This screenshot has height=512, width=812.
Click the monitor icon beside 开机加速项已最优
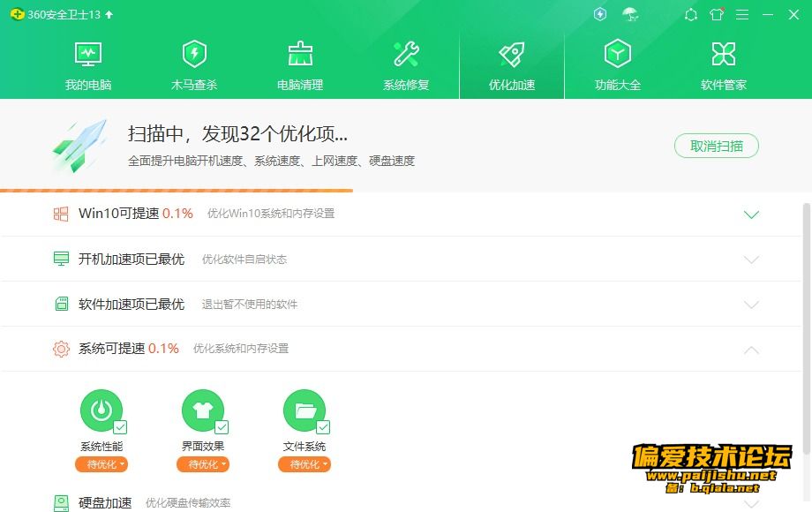pos(61,259)
